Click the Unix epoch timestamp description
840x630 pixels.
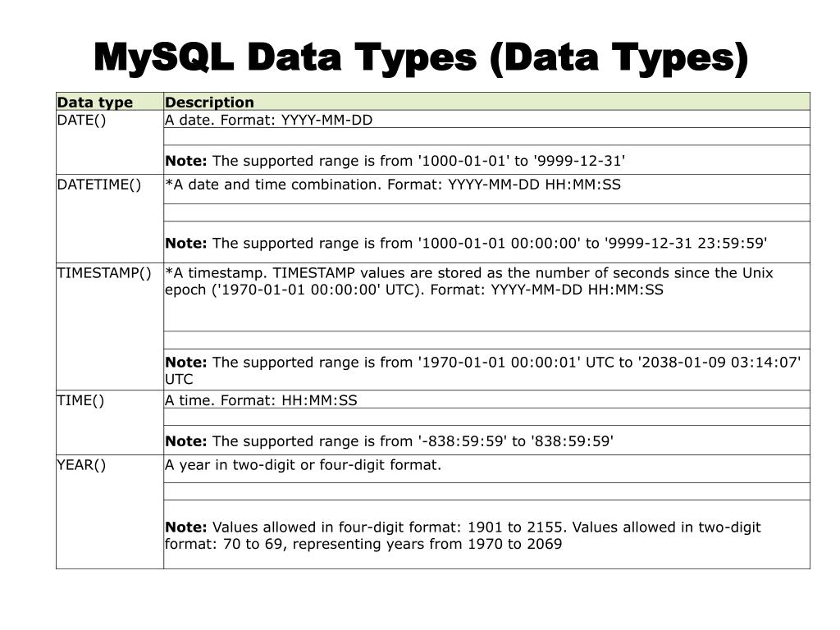[x=468, y=281]
